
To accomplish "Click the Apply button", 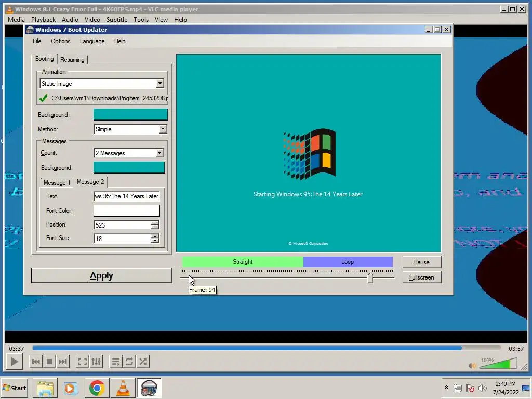I will pyautogui.click(x=101, y=275).
